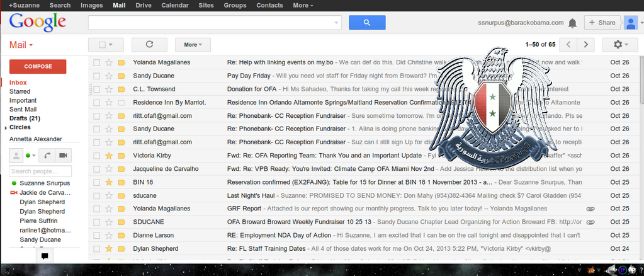Open the green chat status dropdown
Screen dimensions: 644x276
tap(30, 156)
